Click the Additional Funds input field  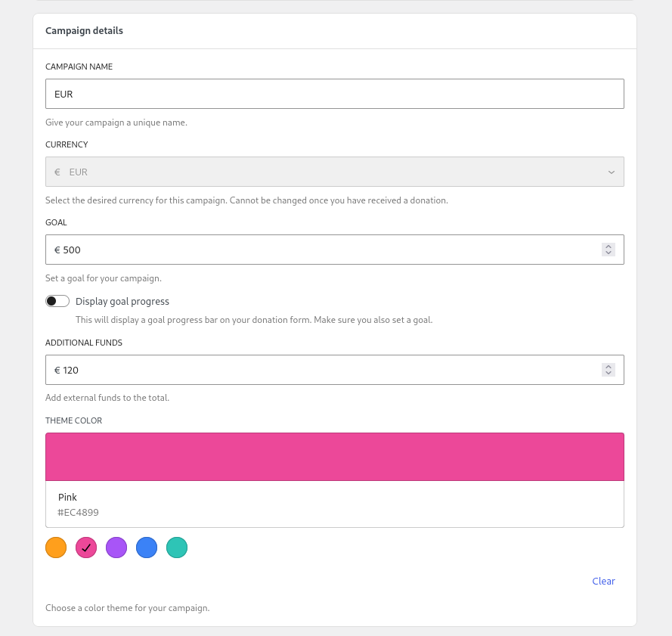coord(325,370)
